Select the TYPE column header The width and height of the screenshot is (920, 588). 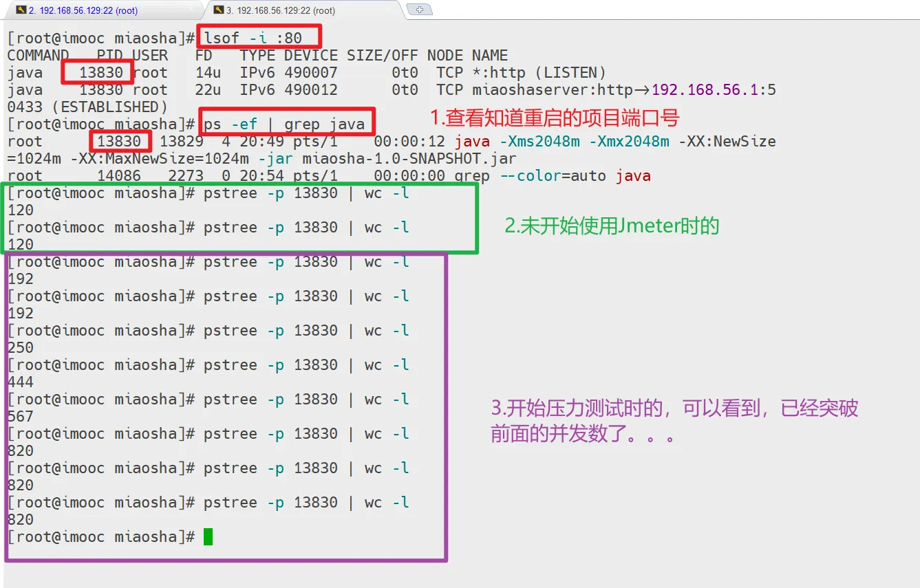pyautogui.click(x=257, y=56)
